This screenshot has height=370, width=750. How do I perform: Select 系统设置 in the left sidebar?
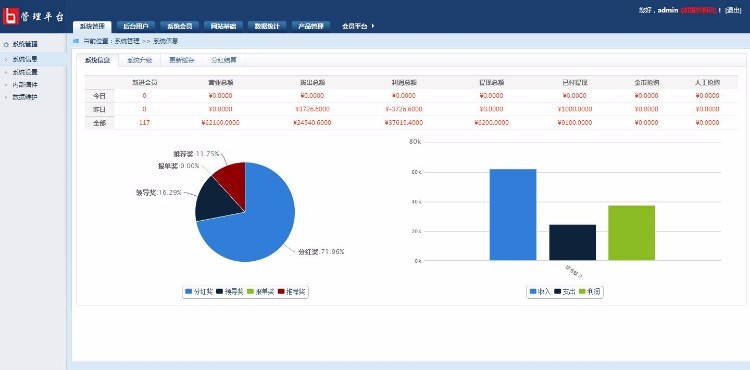click(x=25, y=72)
